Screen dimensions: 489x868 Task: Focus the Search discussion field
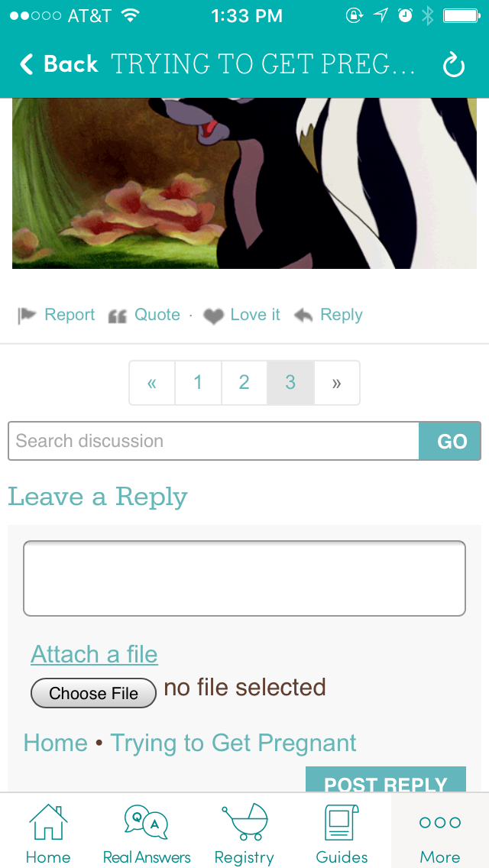click(x=213, y=441)
